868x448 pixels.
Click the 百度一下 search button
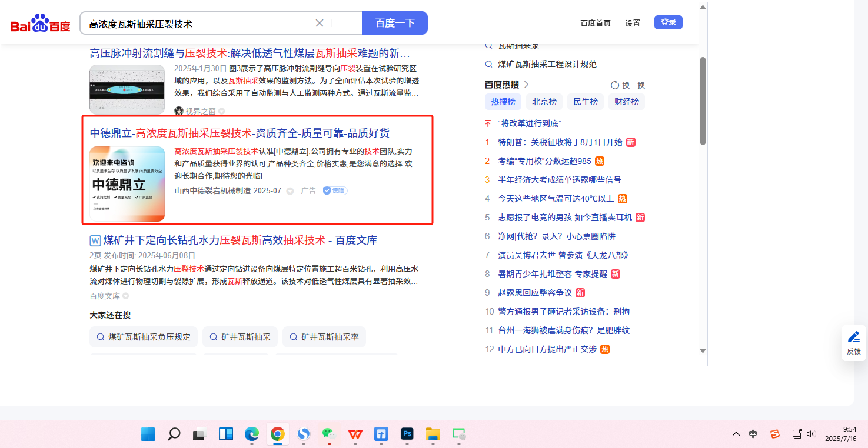pos(395,23)
